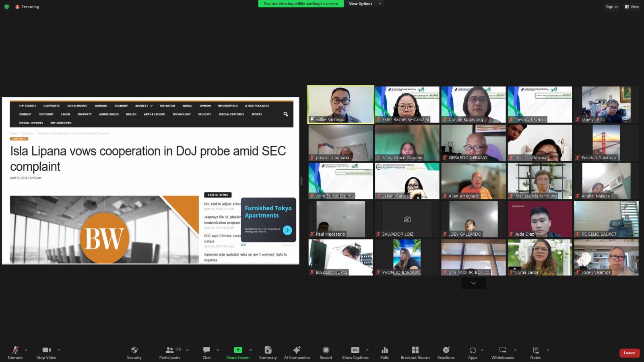This screenshot has height=362, width=644.
Task: Open 'Jeepneys file SC pleading' news link
Action: (x=222, y=220)
